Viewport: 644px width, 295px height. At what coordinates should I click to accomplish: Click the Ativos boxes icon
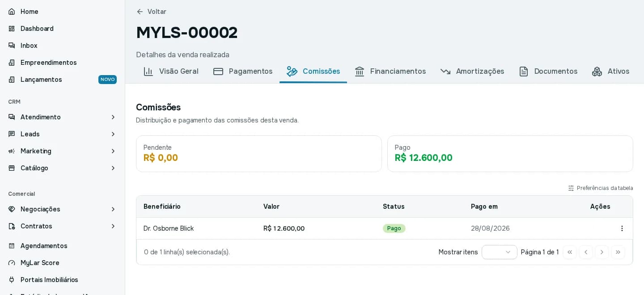coord(597,72)
